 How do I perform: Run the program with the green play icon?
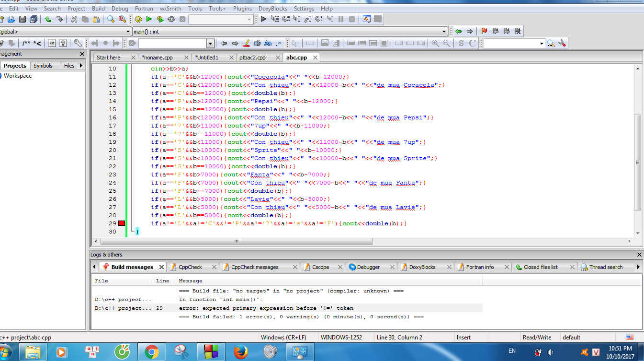(x=149, y=19)
